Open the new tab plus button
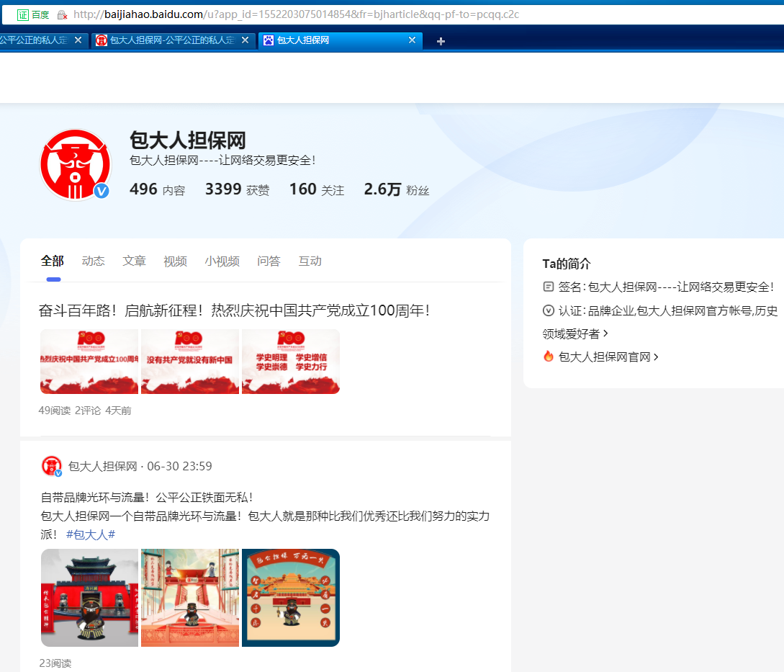 [x=441, y=41]
